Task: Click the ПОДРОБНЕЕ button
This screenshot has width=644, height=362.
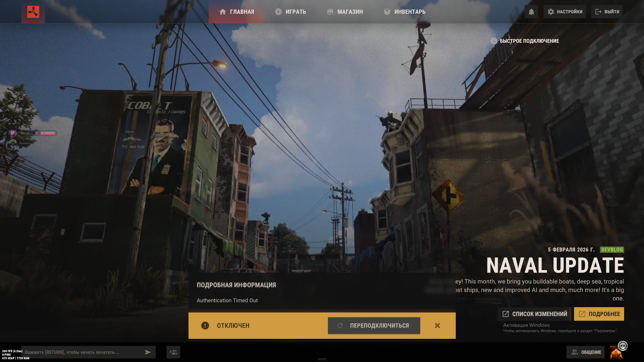Action: tap(599, 314)
